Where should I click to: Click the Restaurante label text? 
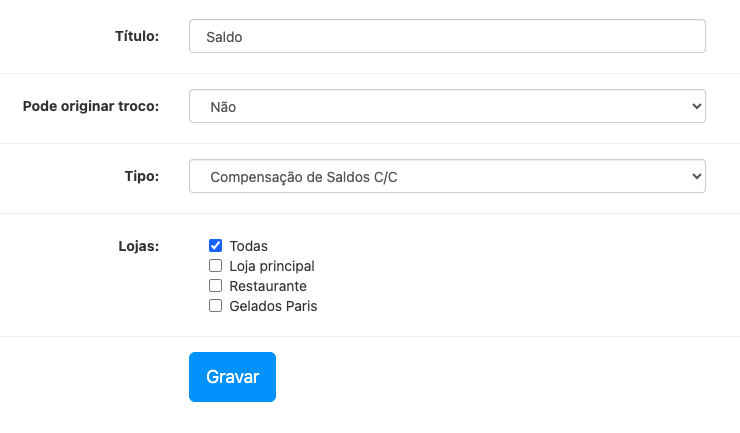[x=268, y=286]
